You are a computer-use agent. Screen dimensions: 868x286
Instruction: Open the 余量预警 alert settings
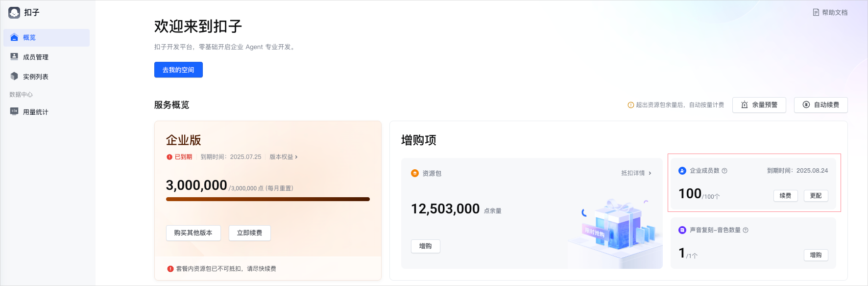[x=759, y=105]
